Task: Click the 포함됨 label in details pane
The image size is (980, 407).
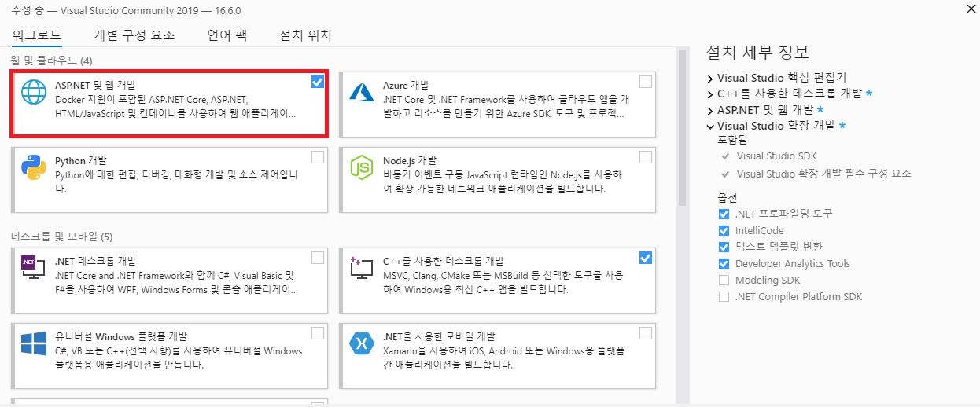Action: [x=732, y=140]
